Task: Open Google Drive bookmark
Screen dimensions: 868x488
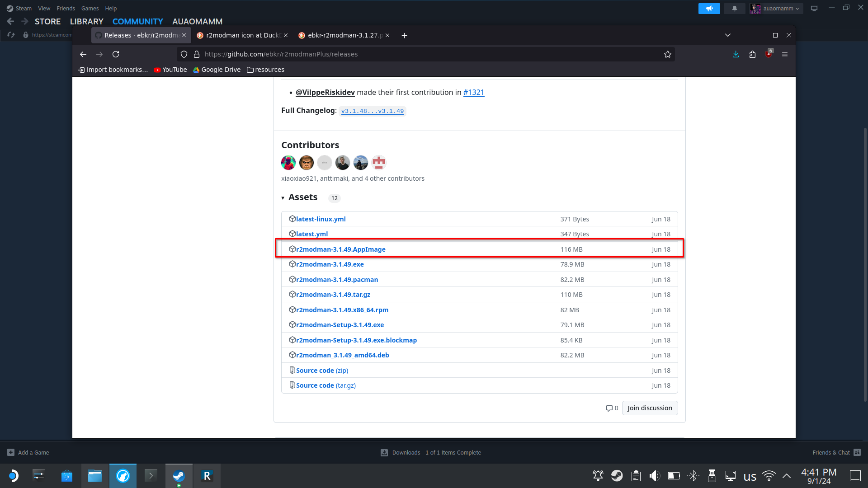Action: pos(217,70)
